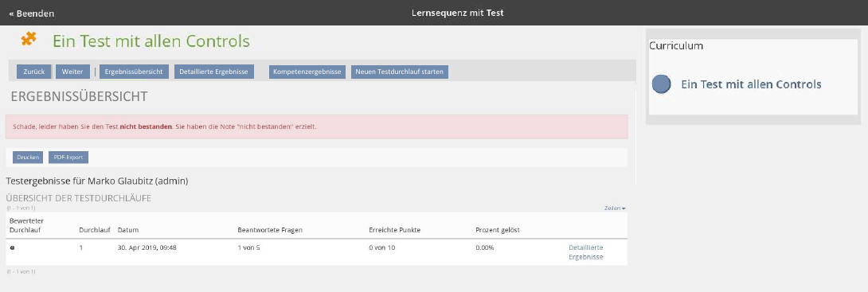Print results with the Drucken button
868x292 pixels.
(28, 158)
